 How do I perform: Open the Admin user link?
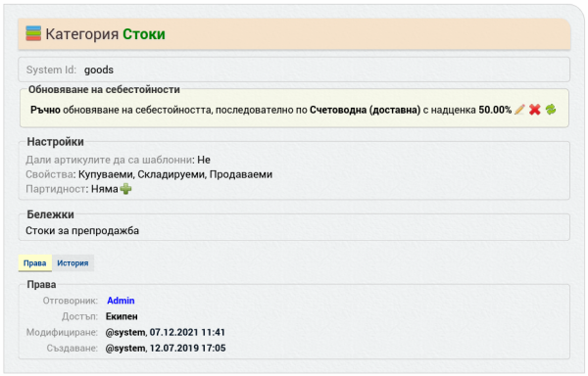point(121,301)
